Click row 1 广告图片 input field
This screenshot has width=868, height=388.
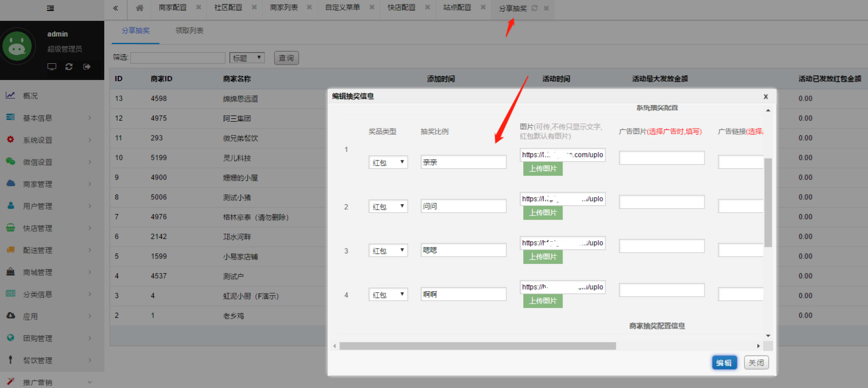(662, 158)
